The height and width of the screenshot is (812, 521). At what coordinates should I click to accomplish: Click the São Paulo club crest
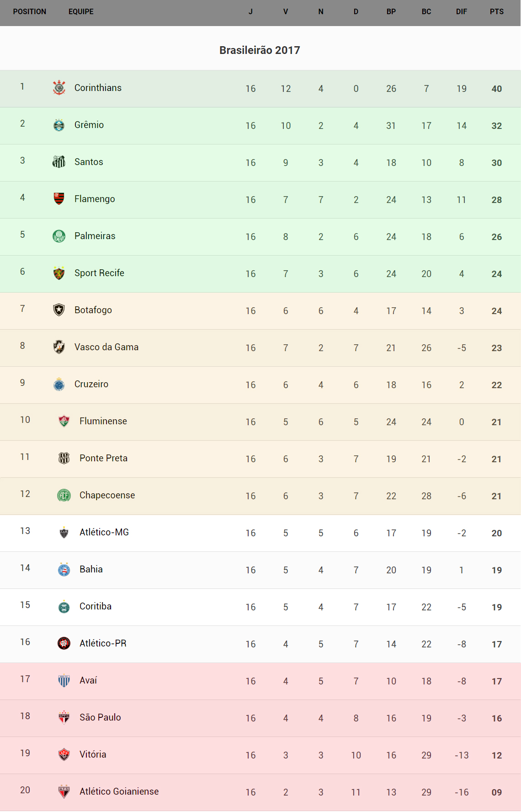click(x=64, y=717)
